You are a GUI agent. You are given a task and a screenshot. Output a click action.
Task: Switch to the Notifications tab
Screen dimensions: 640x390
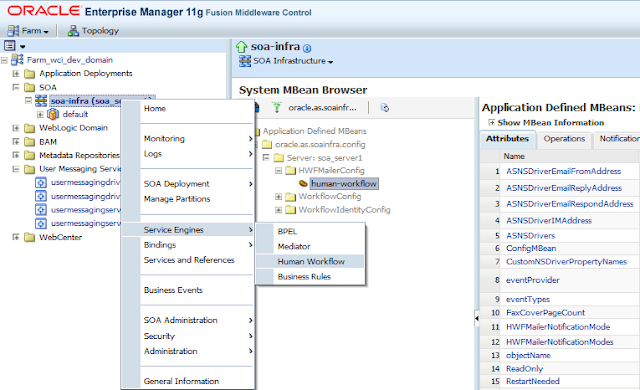pos(618,139)
